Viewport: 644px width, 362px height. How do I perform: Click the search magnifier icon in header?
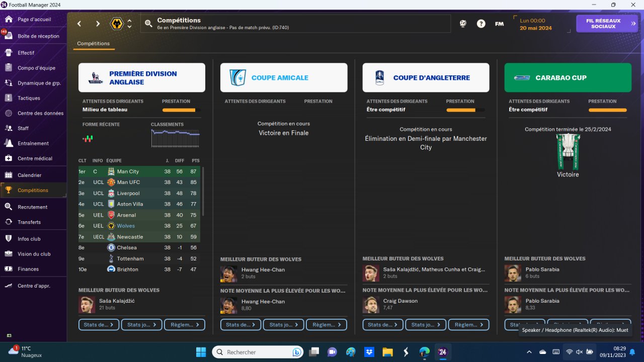pyautogui.click(x=148, y=24)
